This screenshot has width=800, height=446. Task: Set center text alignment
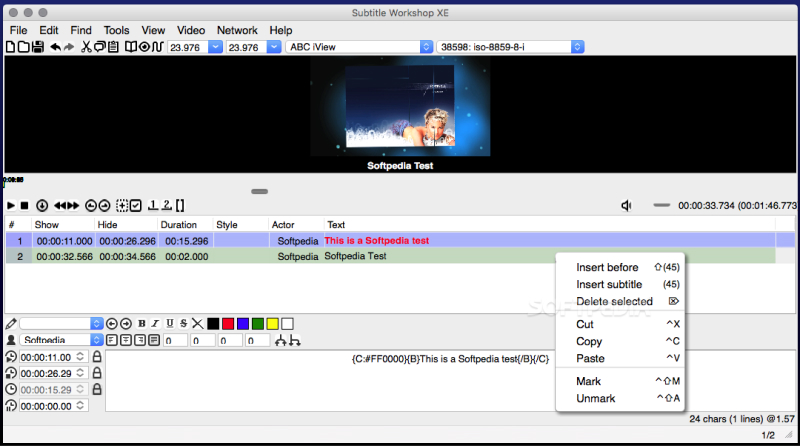click(x=126, y=340)
